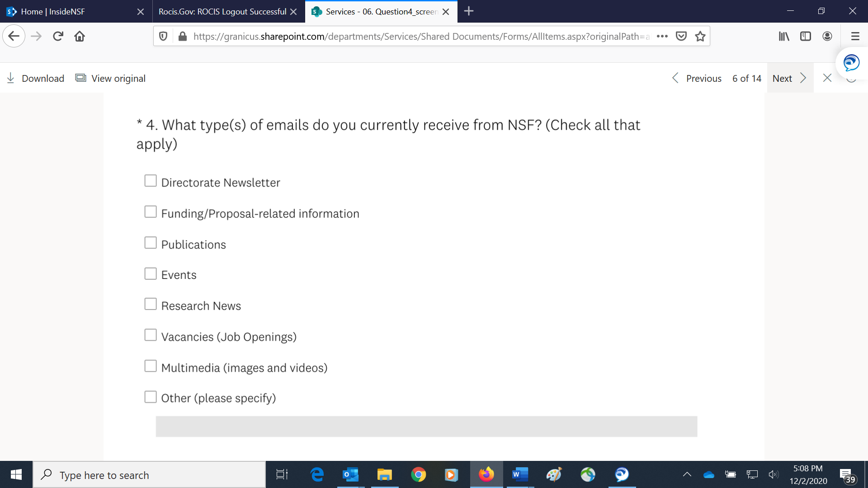This screenshot has width=868, height=488.
Task: Bookmark this page with star icon
Action: (700, 36)
